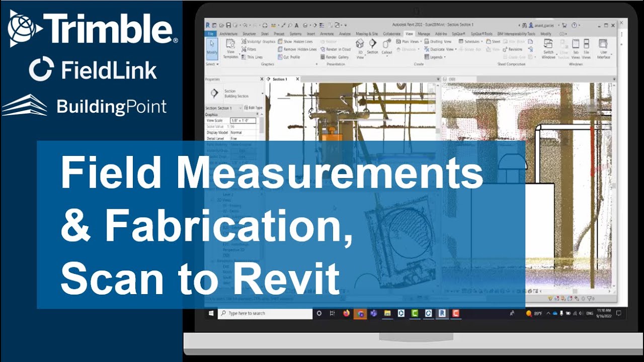Close the Properties palette
Screen dimensions: 644x362
coord(261,79)
